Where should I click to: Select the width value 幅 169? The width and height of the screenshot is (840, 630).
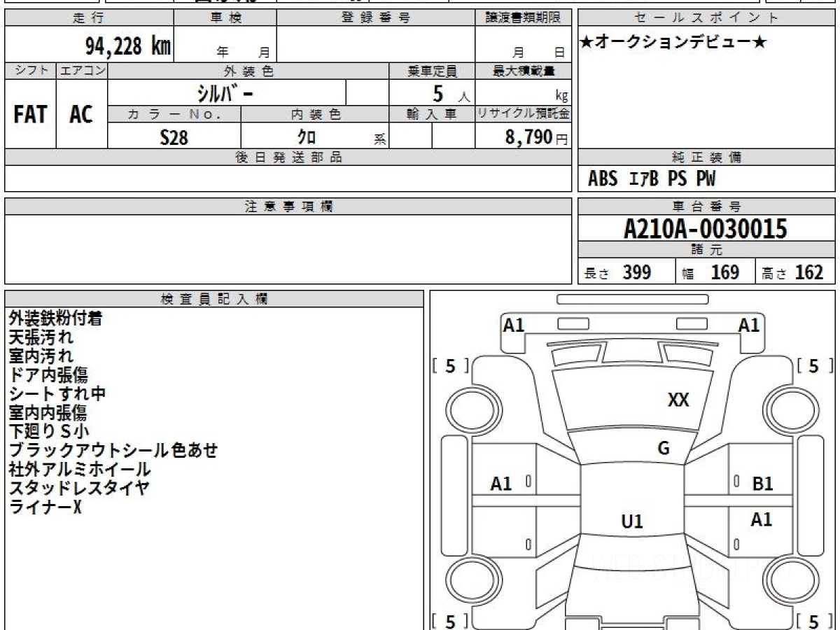click(x=710, y=273)
